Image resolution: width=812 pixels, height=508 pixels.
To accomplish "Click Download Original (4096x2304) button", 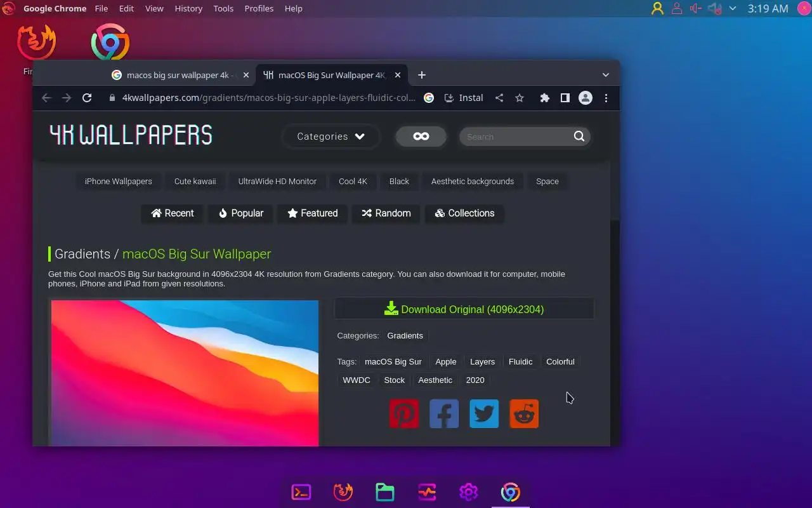I will 464,309.
